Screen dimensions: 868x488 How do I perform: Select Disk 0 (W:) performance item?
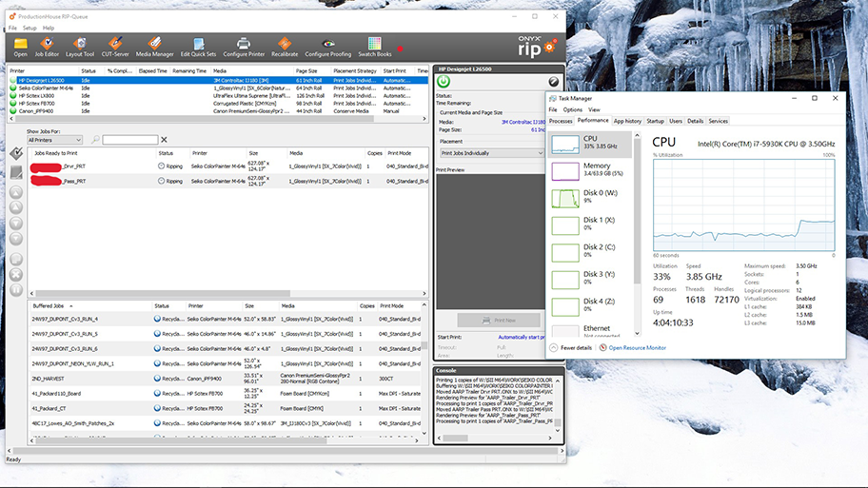point(590,198)
